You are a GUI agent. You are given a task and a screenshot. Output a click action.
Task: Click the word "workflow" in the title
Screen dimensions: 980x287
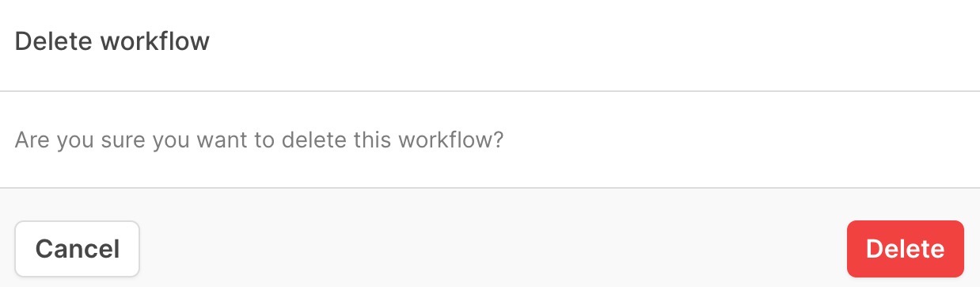point(155,41)
